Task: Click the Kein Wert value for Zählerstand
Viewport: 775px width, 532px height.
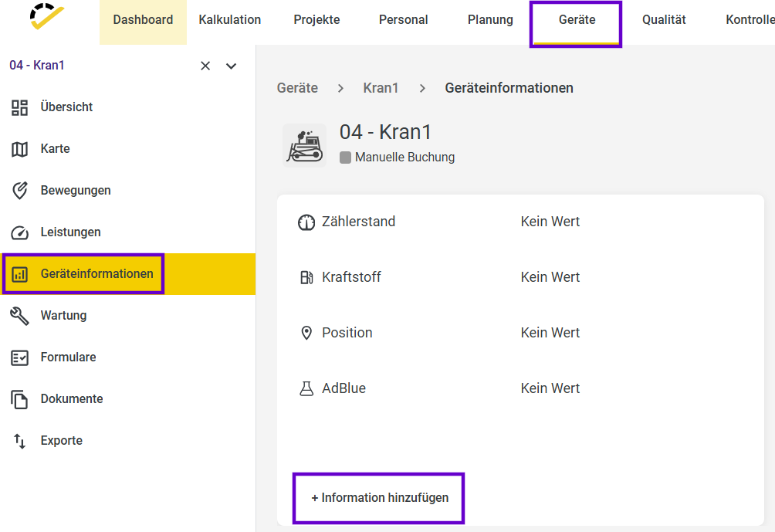Action: tap(550, 222)
